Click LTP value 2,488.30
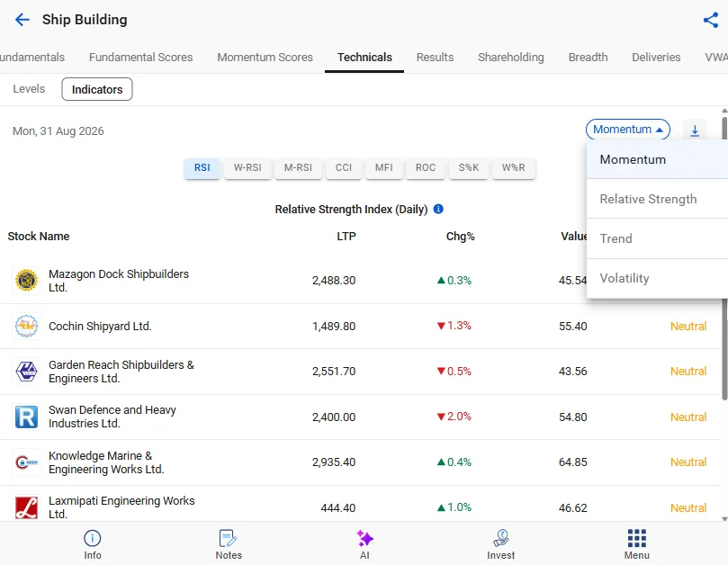The height and width of the screenshot is (565, 728). (x=334, y=281)
